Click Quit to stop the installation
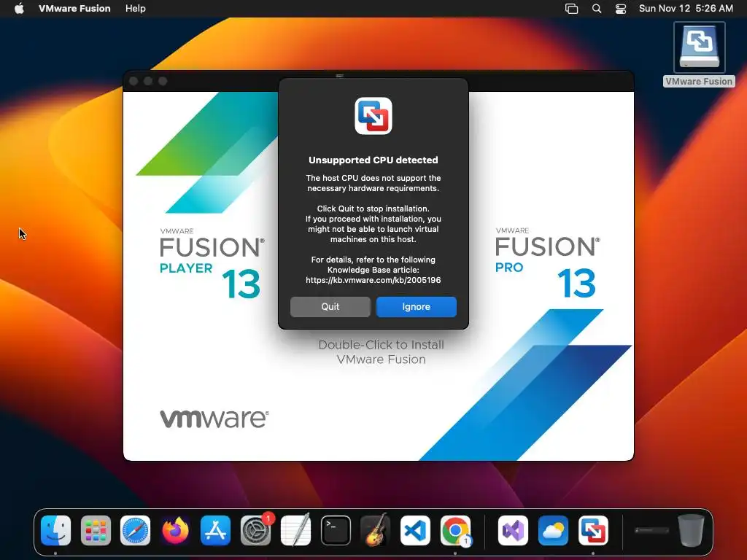Image resolution: width=747 pixels, height=560 pixels. [330, 307]
